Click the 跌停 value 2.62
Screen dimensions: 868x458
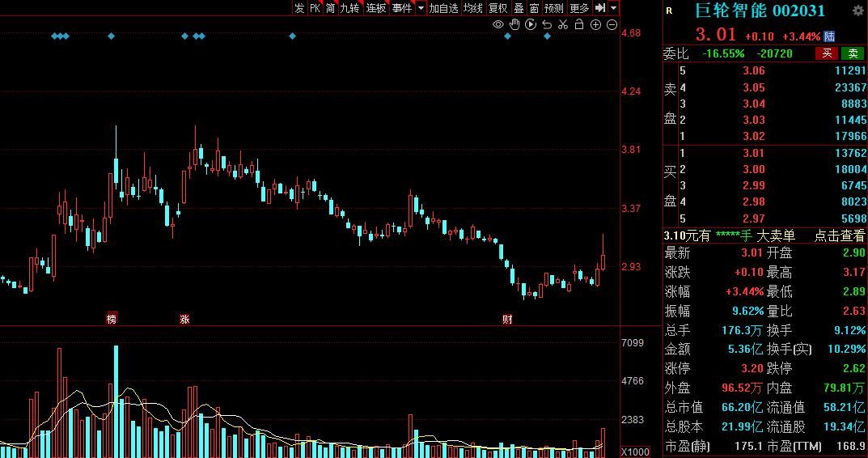coord(855,368)
